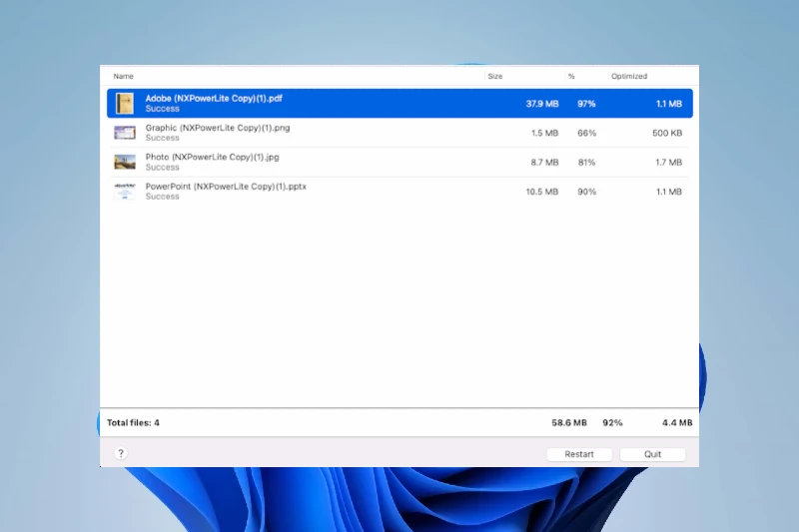The image size is (799, 532).
Task: Click the 8.7 MB size value
Action: 544,163
